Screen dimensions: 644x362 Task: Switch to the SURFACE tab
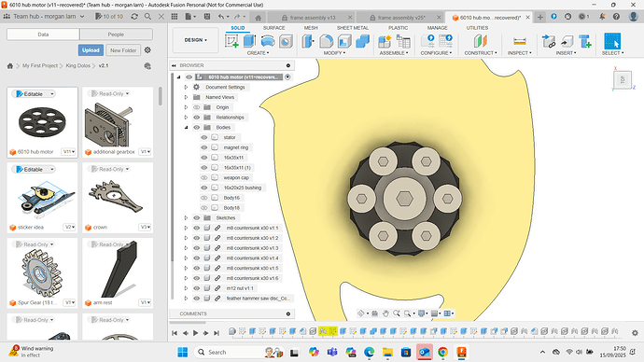pos(274,28)
